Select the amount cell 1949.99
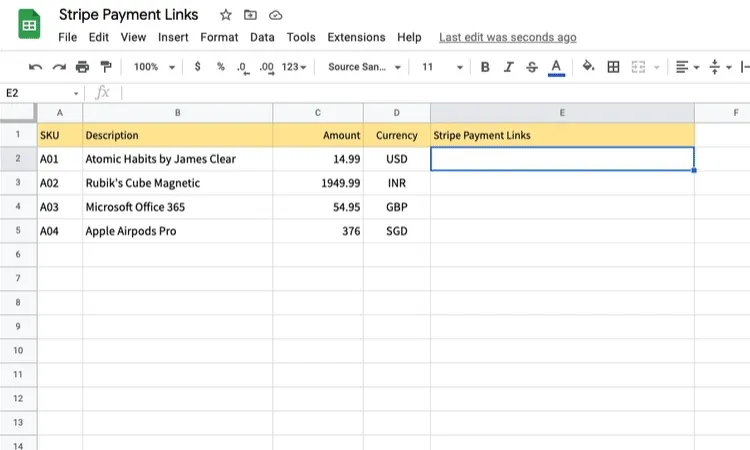 pyautogui.click(x=318, y=183)
